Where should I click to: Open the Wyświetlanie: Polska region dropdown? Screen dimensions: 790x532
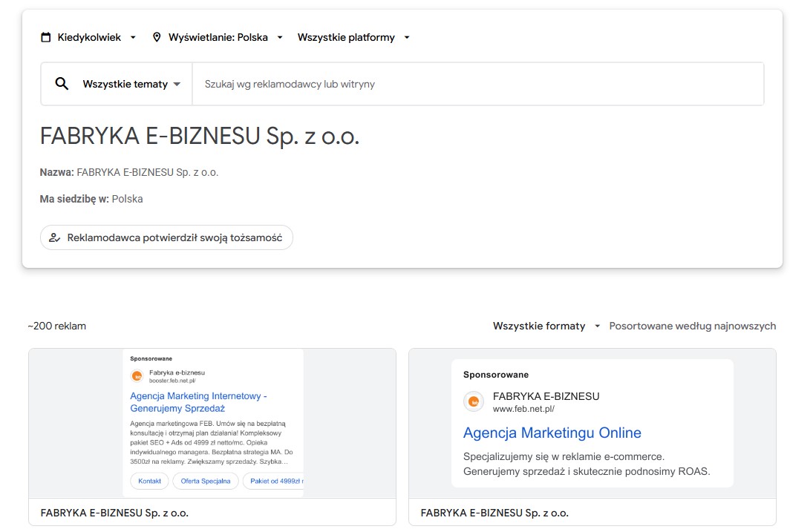tap(218, 37)
